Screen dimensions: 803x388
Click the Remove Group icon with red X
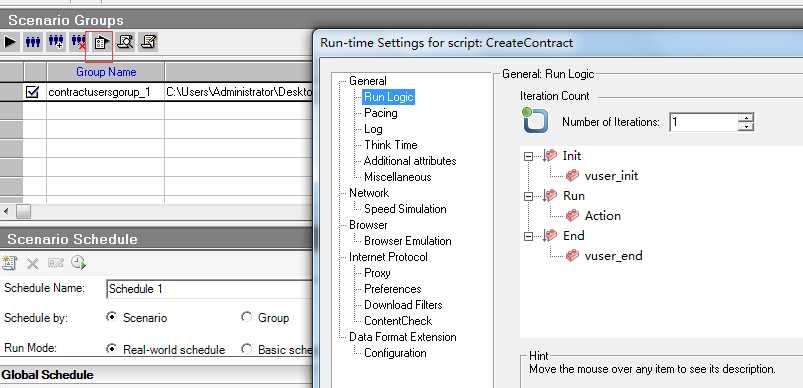pyautogui.click(x=78, y=42)
